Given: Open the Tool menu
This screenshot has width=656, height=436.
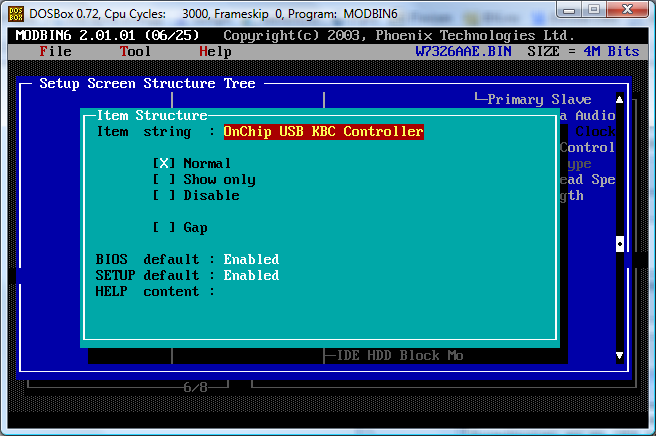Looking at the screenshot, I should tap(135, 51).
